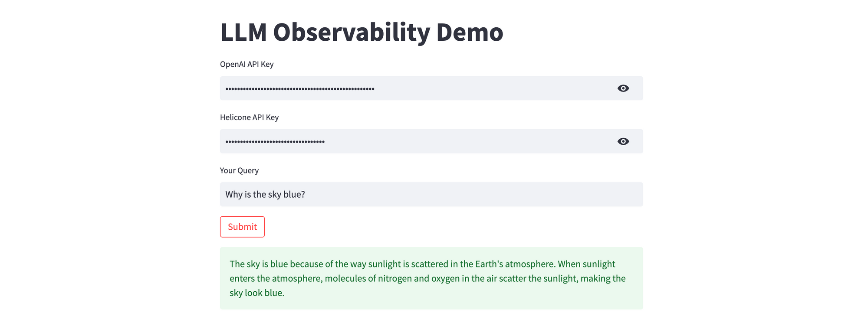Select the green response text box
The width and height of the screenshot is (868, 329).
click(x=431, y=278)
